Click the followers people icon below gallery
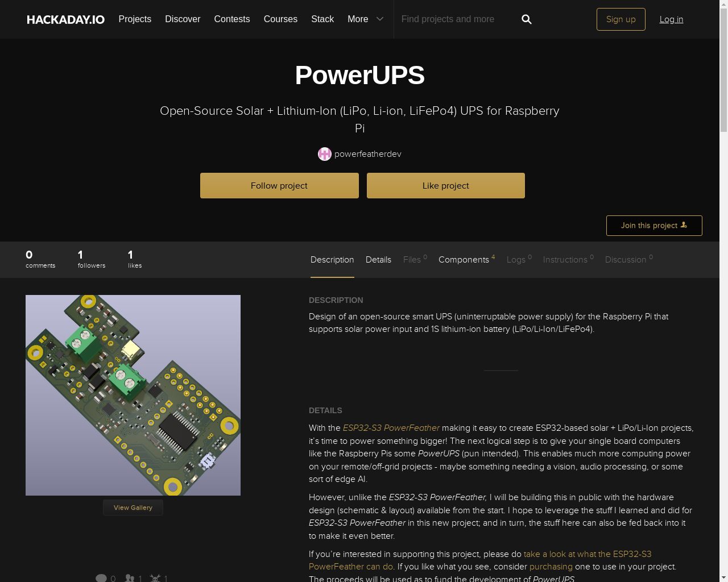728x582 pixels. [x=130, y=578]
